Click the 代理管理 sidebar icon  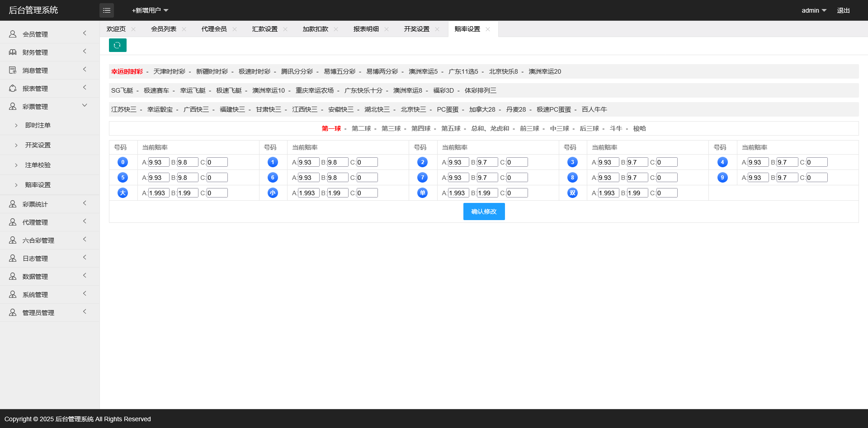tap(13, 222)
